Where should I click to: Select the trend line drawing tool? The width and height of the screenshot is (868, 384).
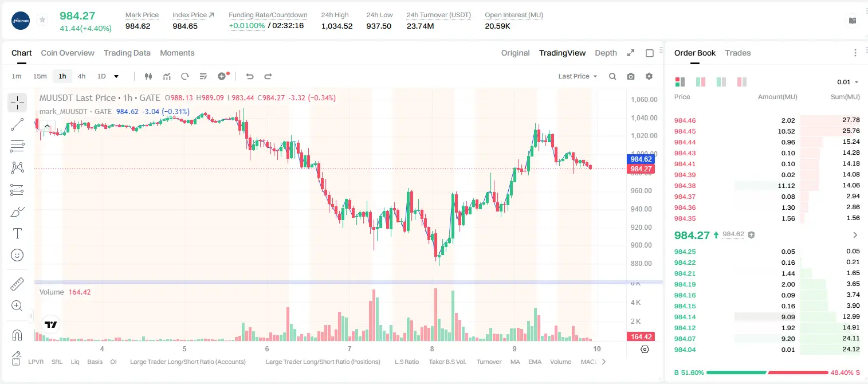[17, 124]
